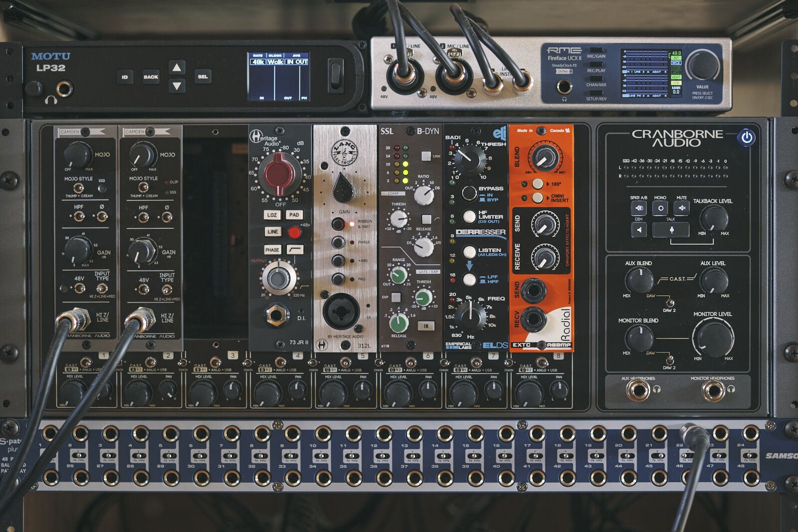Select the combo input jack on Lang 312L

coord(341,312)
